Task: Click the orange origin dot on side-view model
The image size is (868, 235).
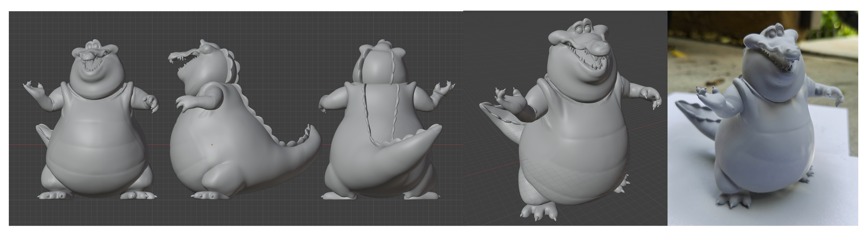Action: [212, 145]
